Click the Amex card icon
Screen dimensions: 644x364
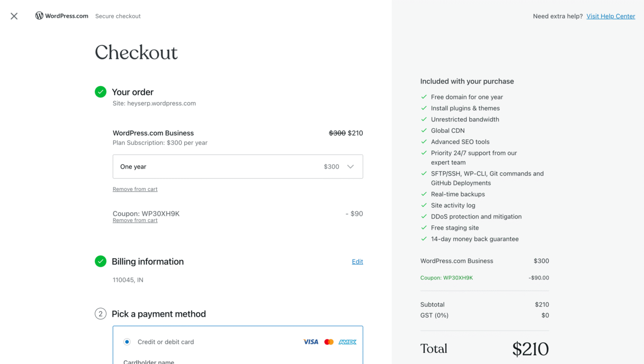[x=347, y=341]
